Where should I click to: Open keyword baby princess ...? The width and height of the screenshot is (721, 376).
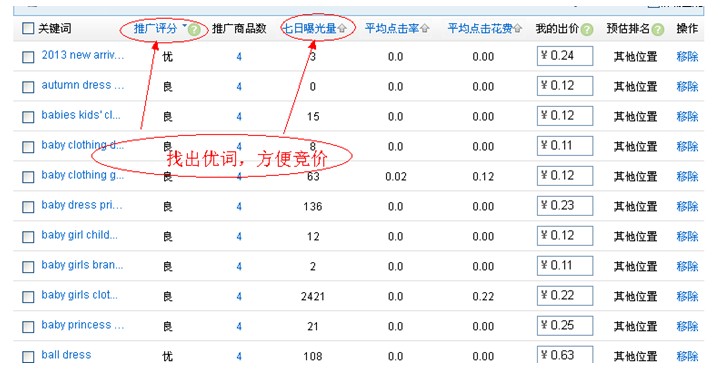click(83, 325)
